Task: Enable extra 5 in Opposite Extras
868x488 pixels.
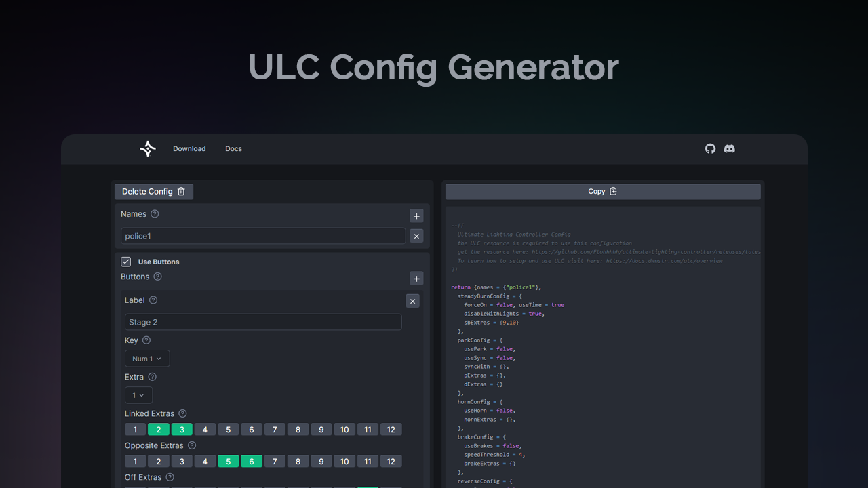Action: click(x=228, y=461)
